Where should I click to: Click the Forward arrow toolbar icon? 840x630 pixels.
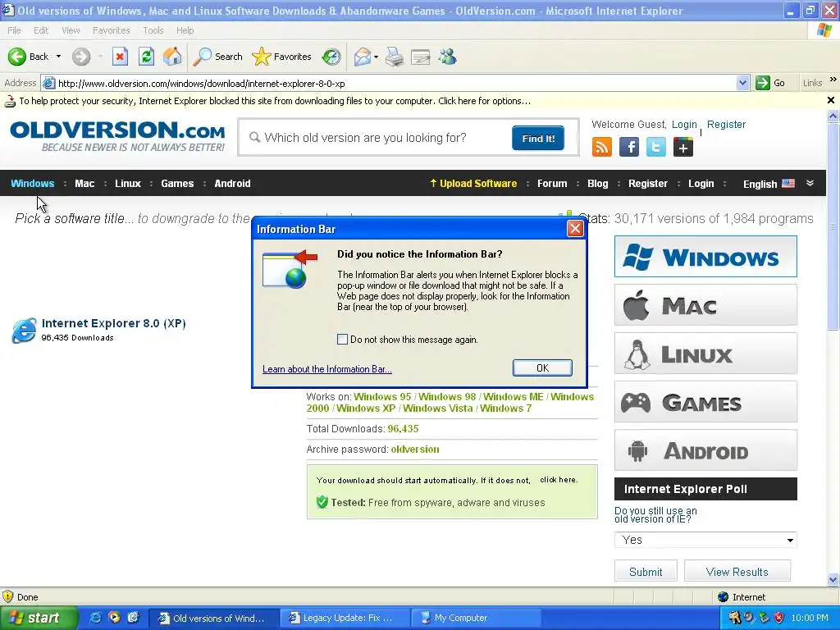point(81,57)
